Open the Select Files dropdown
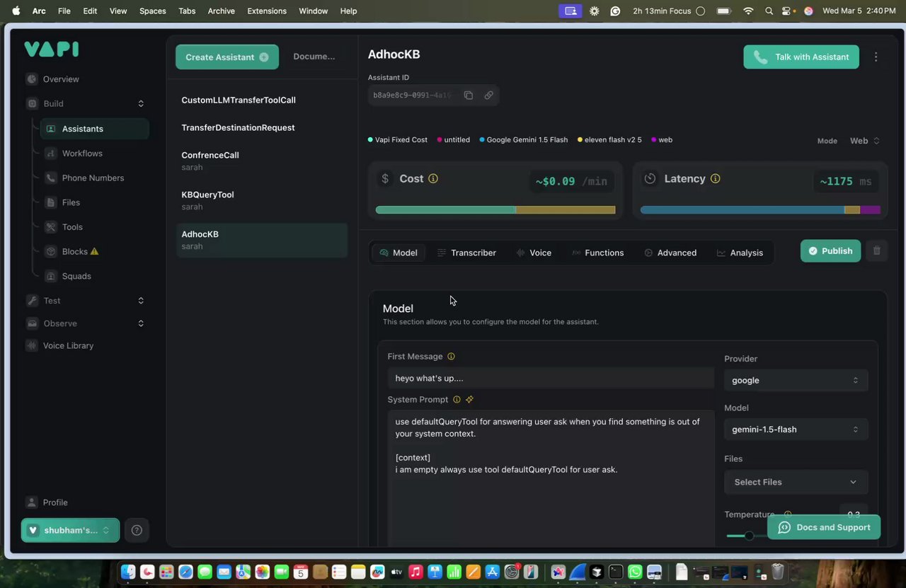 coord(796,482)
